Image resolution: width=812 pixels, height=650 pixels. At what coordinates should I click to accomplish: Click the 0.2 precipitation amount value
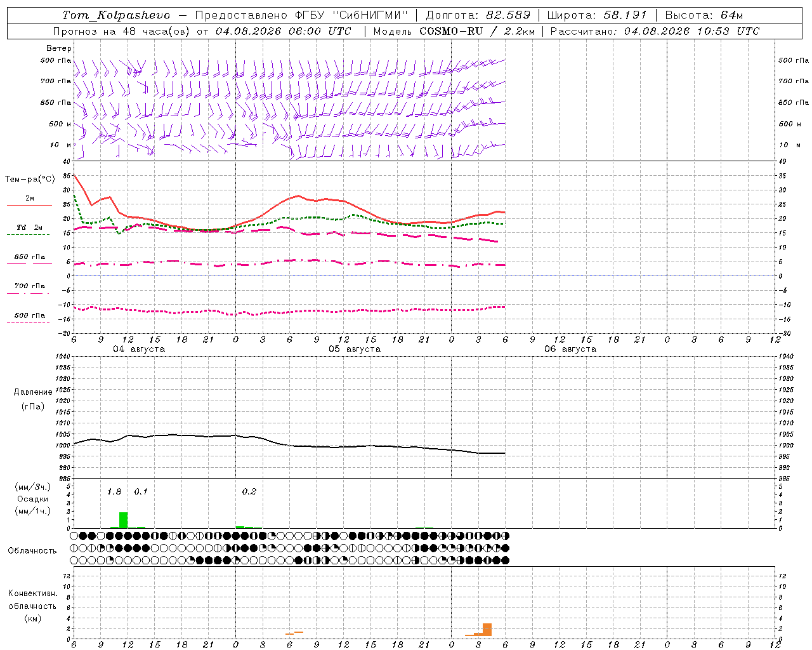(249, 492)
